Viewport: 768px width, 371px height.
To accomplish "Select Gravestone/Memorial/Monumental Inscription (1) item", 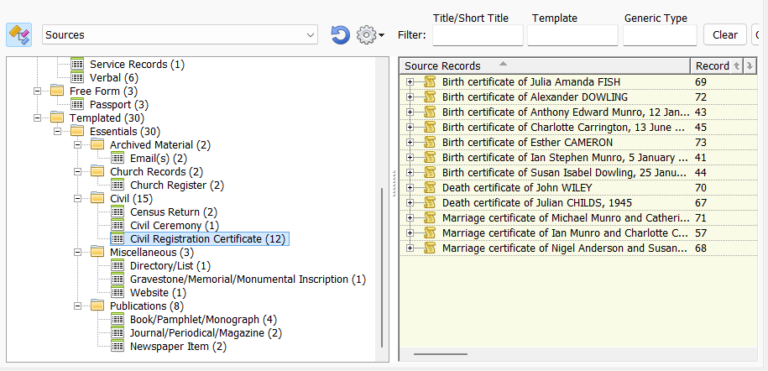I will pyautogui.click(x=248, y=279).
